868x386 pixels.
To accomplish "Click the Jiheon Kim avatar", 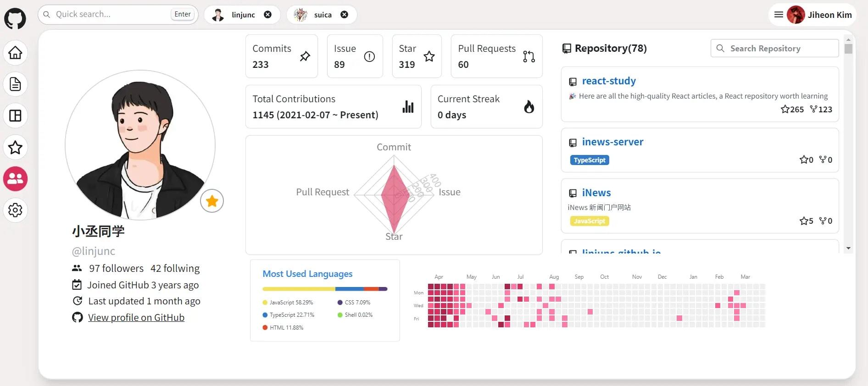I will [796, 15].
